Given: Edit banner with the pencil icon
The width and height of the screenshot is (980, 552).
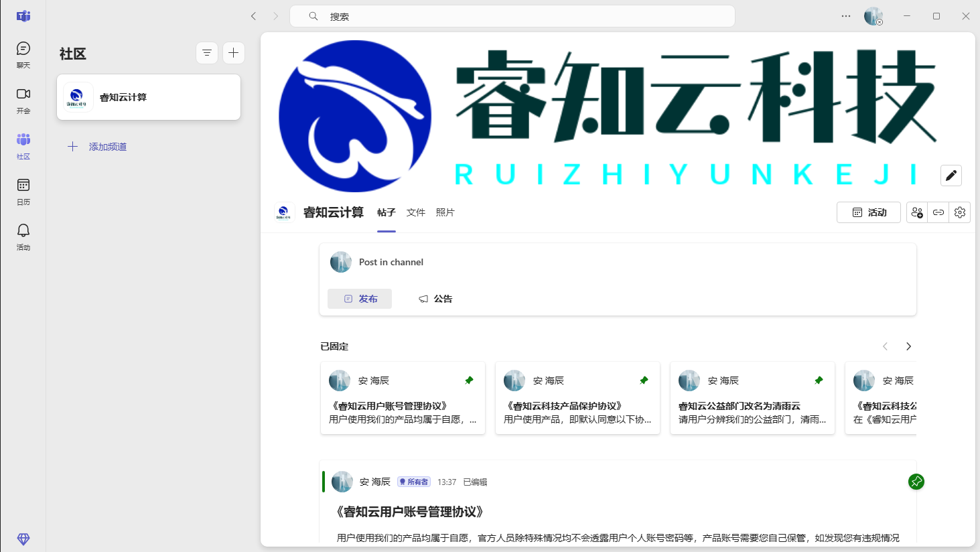Looking at the screenshot, I should 951,176.
